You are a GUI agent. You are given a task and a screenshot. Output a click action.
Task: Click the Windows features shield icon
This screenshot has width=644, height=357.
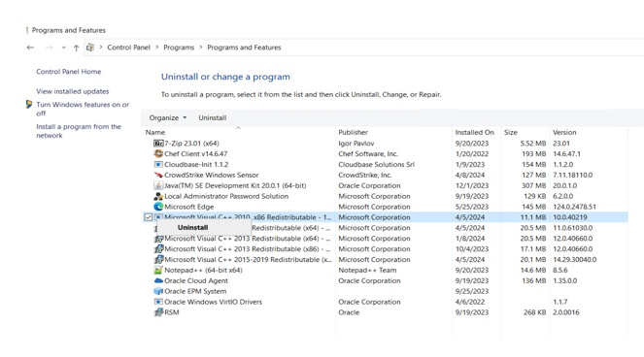pos(29,104)
